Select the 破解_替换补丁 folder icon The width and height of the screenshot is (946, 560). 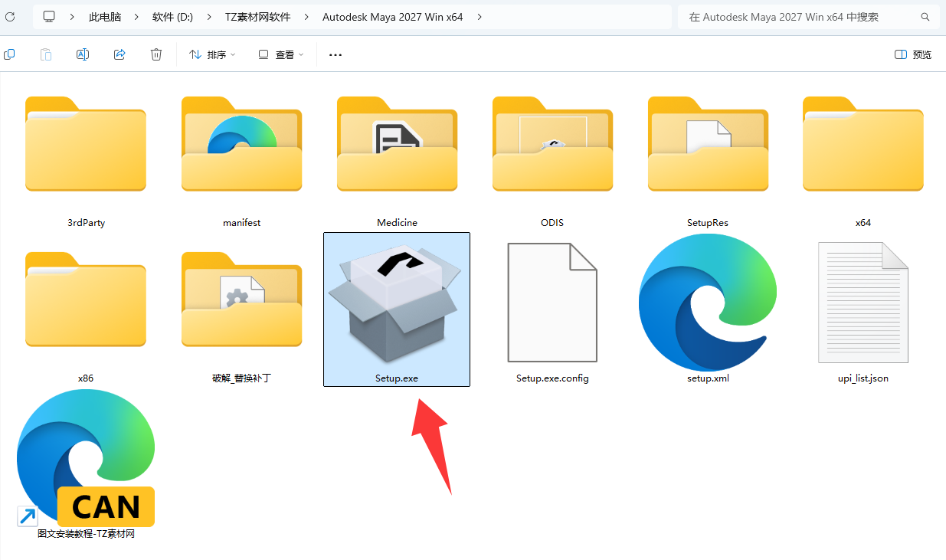241,299
